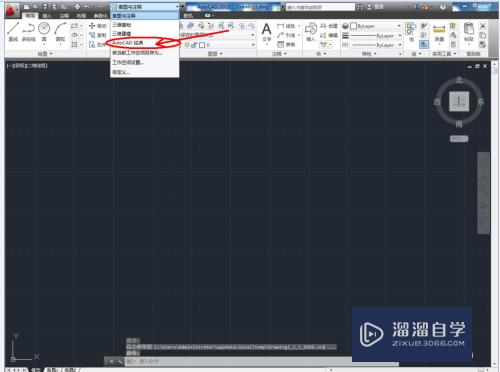The width and height of the screenshot is (500, 372).
Task: Click the Measure (测量) tool
Action: click(x=439, y=32)
